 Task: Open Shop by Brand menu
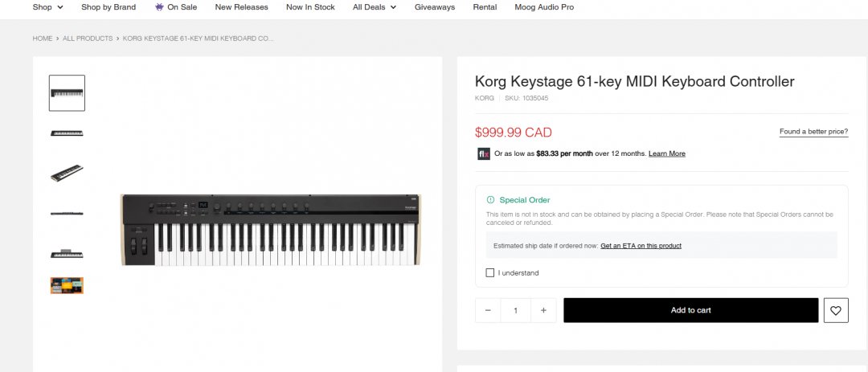pos(108,7)
